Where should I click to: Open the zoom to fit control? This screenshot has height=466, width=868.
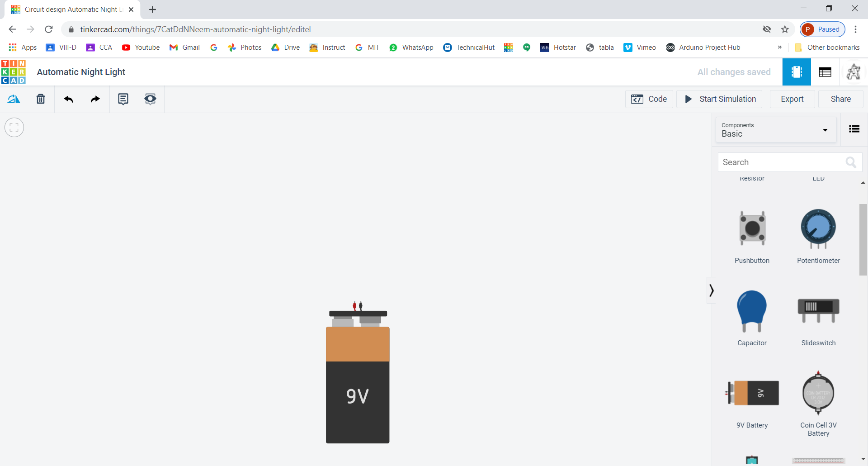click(14, 127)
